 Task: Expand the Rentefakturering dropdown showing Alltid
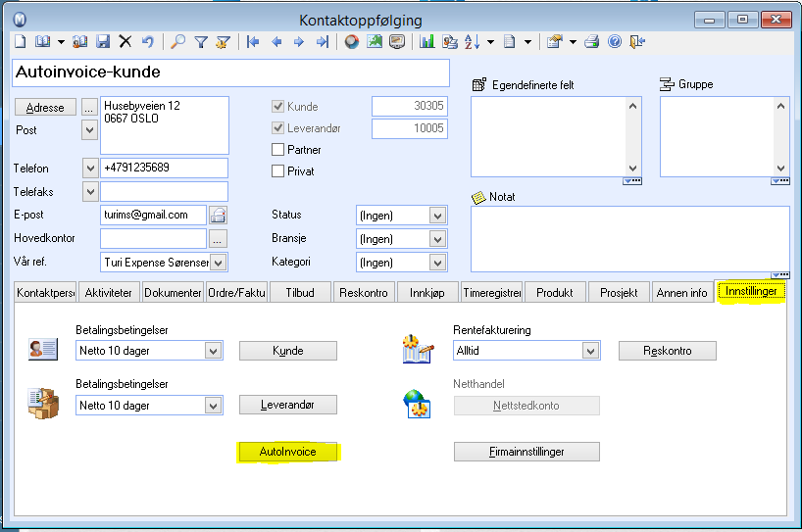tap(590, 351)
